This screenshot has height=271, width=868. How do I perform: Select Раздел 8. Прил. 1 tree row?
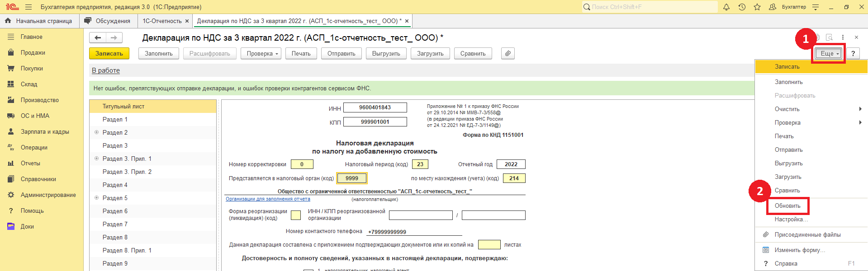(x=153, y=250)
